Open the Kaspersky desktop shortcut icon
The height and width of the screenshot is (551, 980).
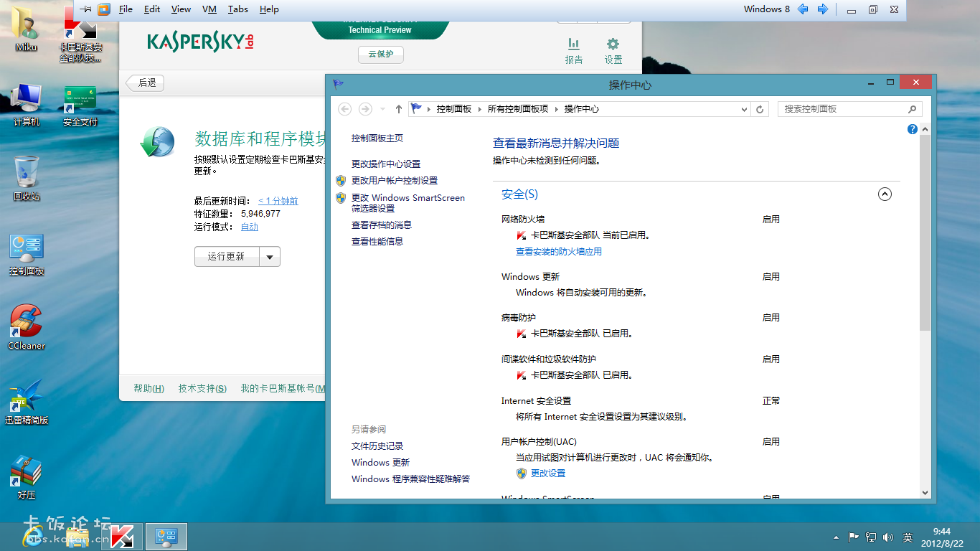click(x=80, y=34)
